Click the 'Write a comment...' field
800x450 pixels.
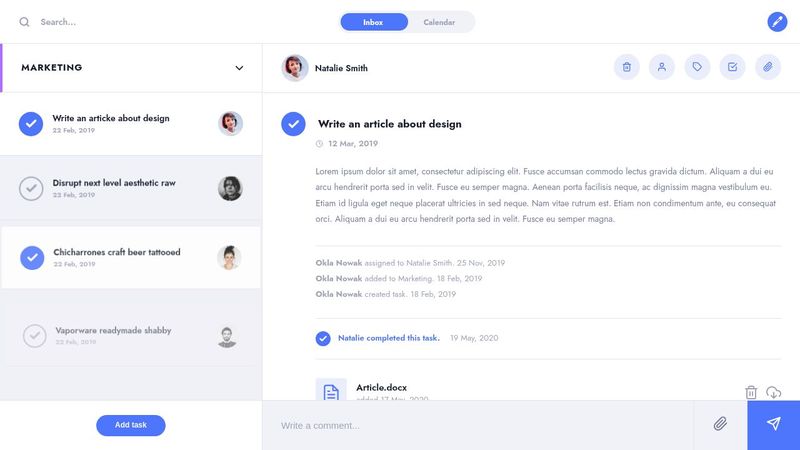click(x=478, y=426)
